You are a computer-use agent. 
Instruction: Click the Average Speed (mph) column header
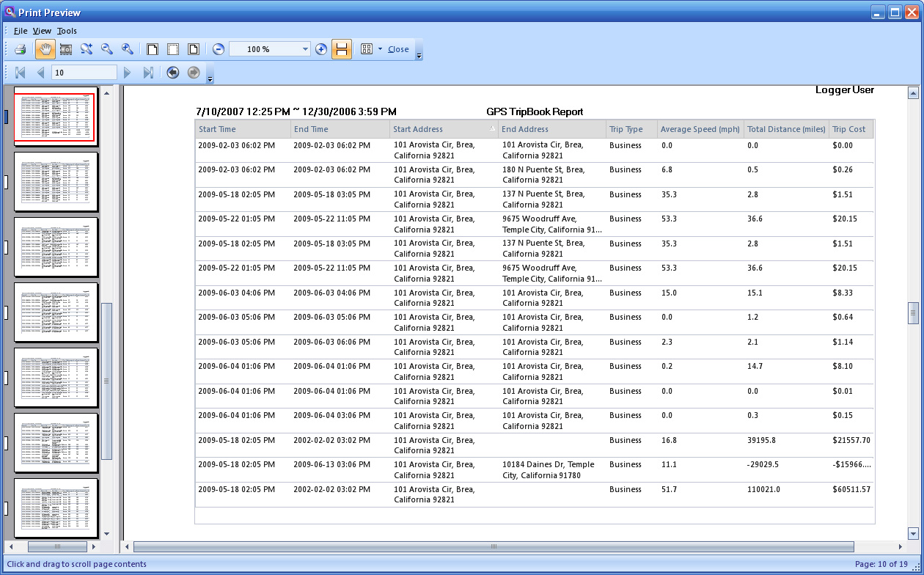click(700, 129)
